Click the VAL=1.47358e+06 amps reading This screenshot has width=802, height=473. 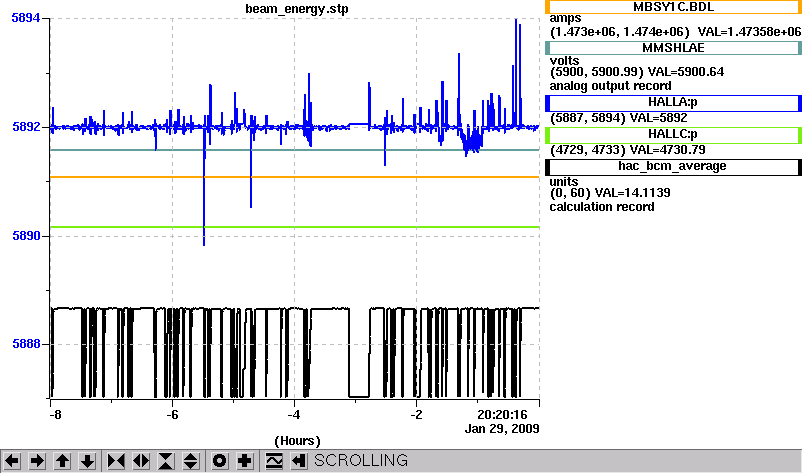pyautogui.click(x=749, y=32)
